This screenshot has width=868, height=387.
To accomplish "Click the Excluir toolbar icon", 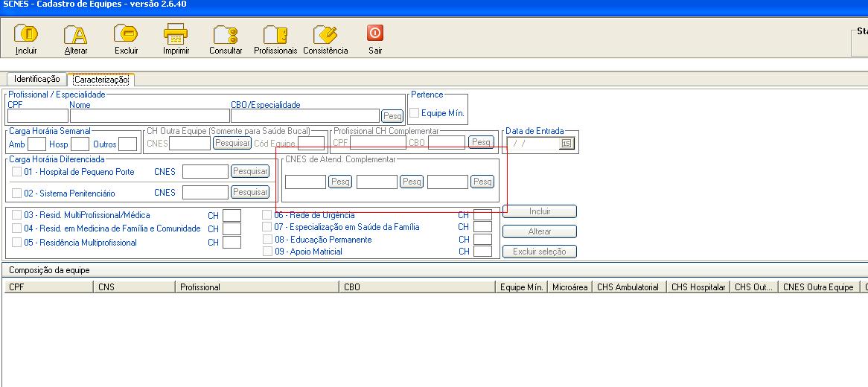I will [126, 35].
